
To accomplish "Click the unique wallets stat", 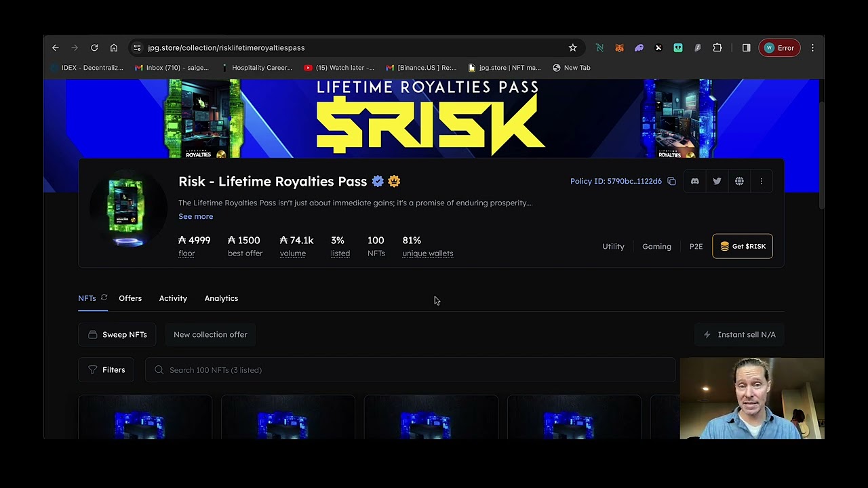I will pos(428,246).
